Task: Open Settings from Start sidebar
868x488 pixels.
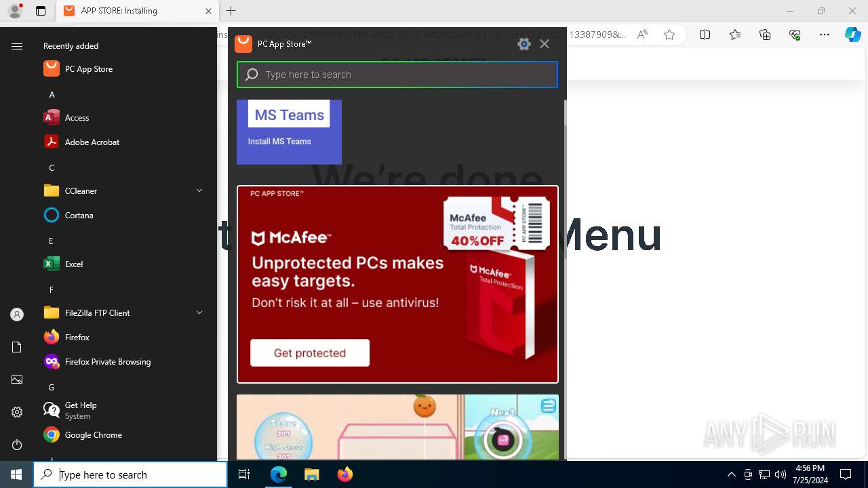Action: pyautogui.click(x=17, y=412)
